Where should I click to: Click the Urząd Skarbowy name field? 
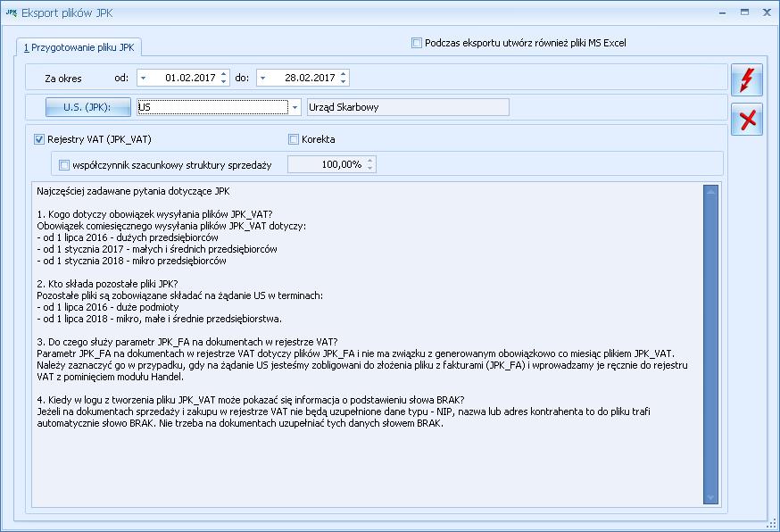[408, 107]
